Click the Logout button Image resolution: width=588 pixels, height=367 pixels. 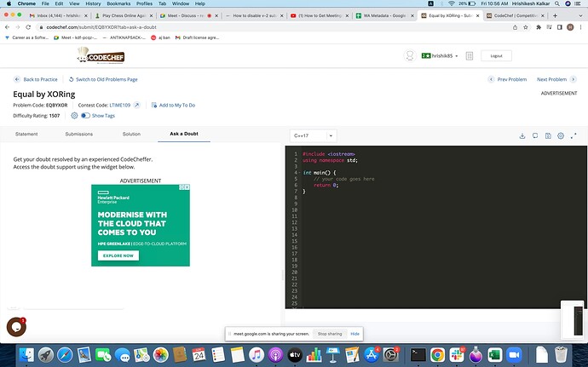tap(496, 56)
